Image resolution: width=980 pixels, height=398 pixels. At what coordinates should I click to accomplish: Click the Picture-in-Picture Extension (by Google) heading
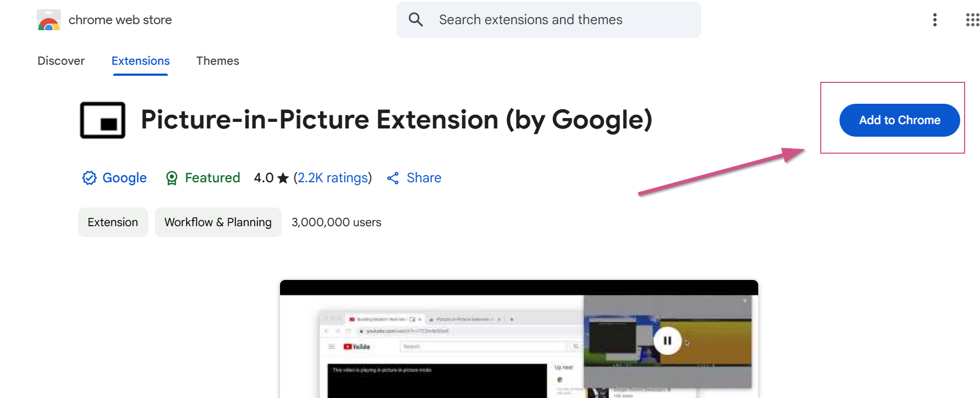click(x=396, y=120)
